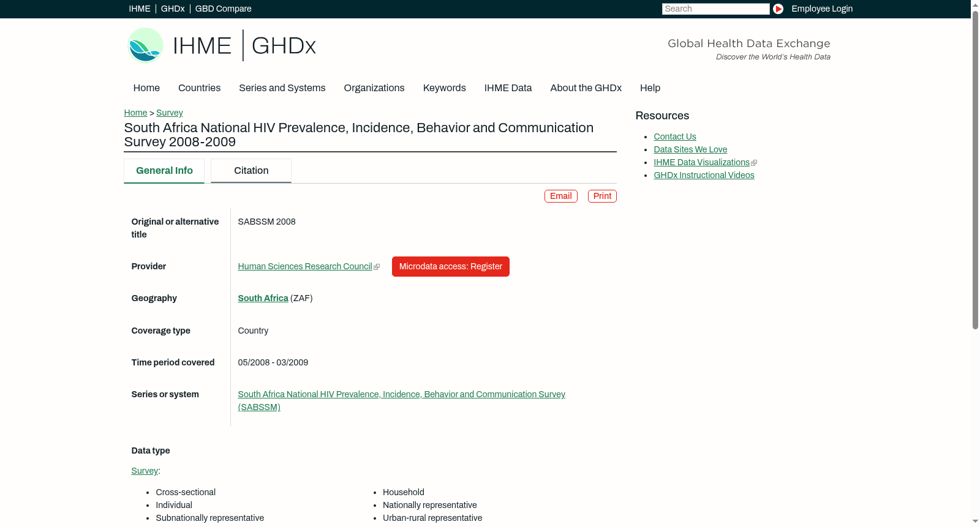This screenshot has width=980, height=527.
Task: Click the 'Individual' list item
Action: (x=174, y=505)
